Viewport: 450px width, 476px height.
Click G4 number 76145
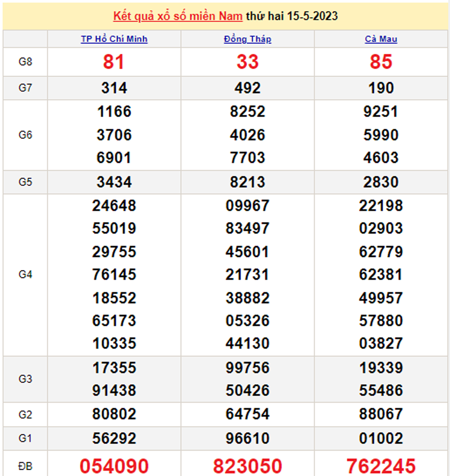pos(114,275)
